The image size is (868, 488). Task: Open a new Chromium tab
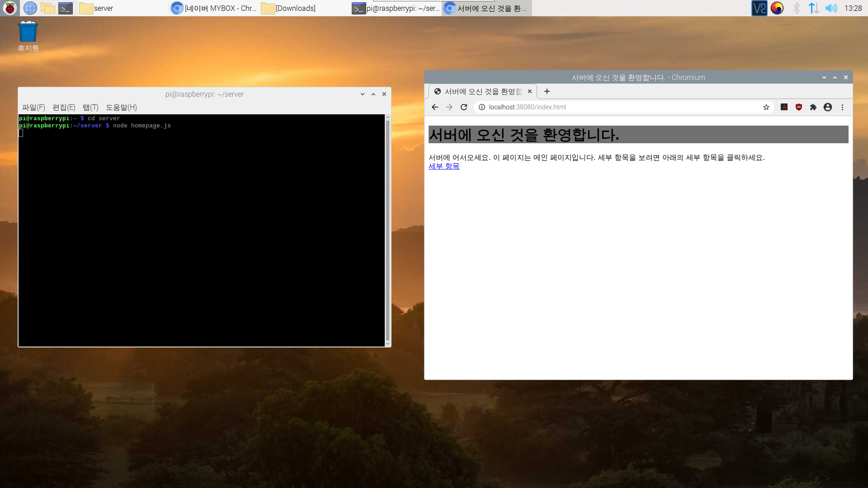547,91
